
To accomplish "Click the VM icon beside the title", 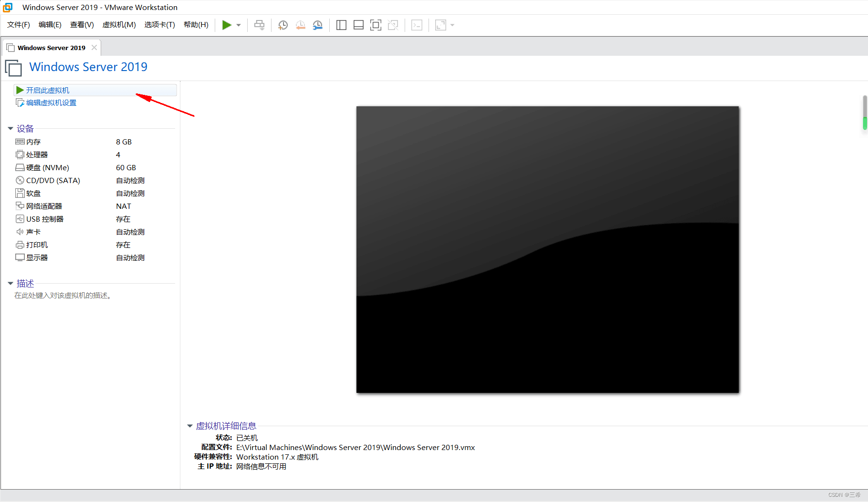I will (13, 68).
